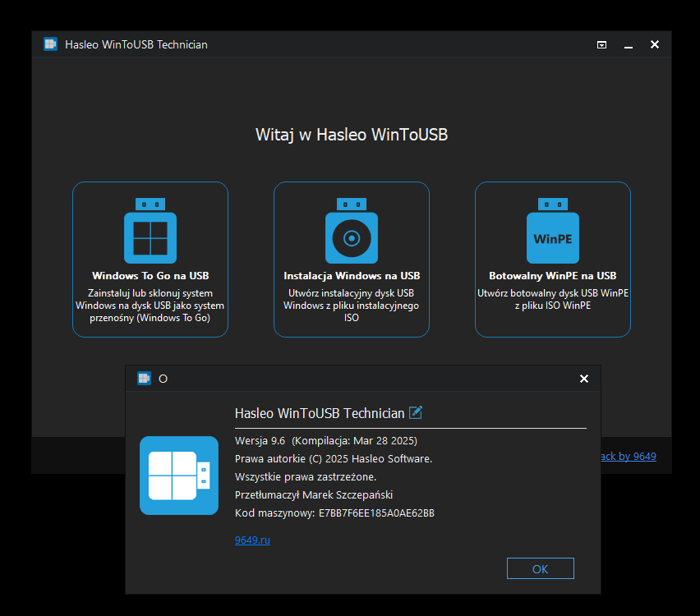Open the title bar dropdown menu button
Screen dimensions: 700x616
601,44
